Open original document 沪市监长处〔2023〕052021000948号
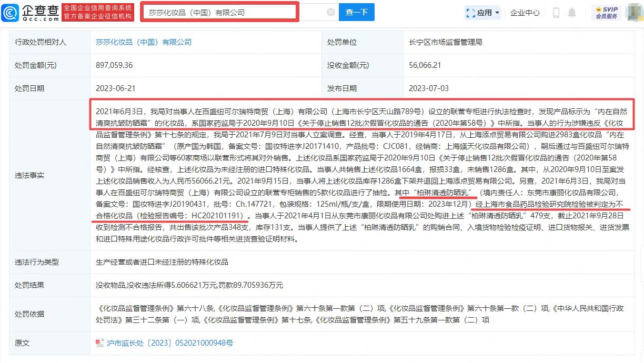 click(169, 343)
